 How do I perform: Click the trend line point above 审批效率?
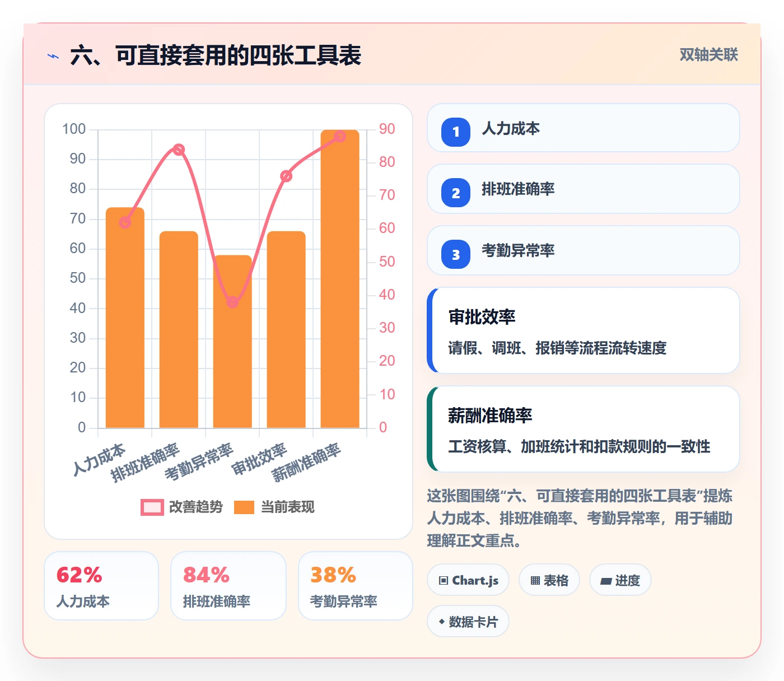click(286, 176)
